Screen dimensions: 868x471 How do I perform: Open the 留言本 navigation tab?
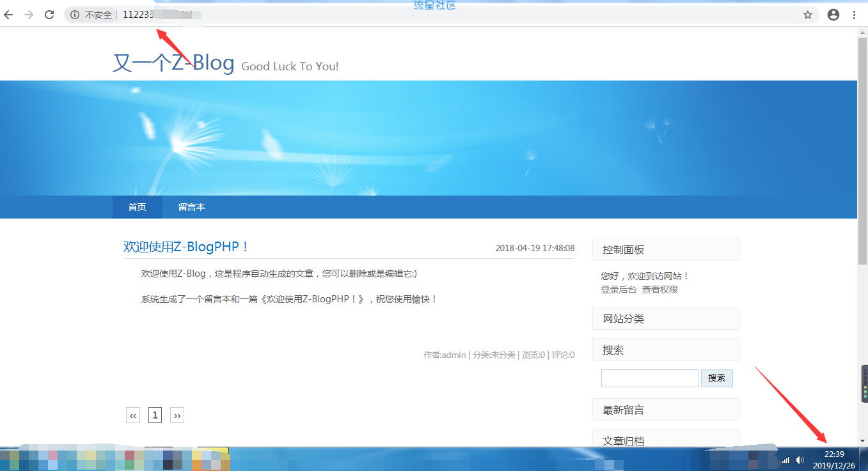pyautogui.click(x=192, y=207)
